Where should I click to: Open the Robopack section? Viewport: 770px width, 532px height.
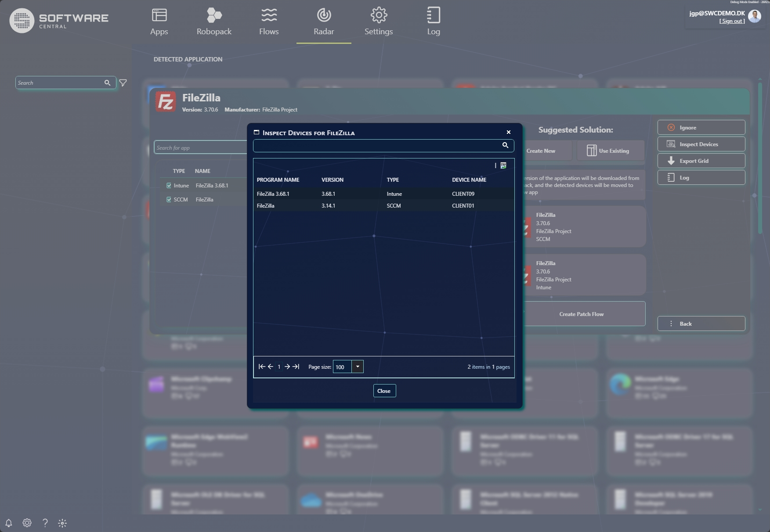tap(214, 22)
